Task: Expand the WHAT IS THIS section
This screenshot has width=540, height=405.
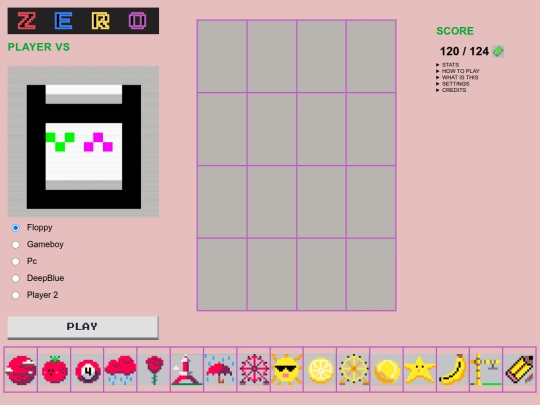Action: 457,77
